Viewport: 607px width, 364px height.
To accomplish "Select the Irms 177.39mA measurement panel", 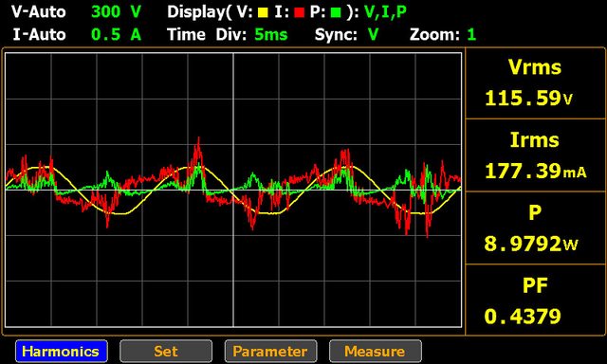I will [x=535, y=155].
